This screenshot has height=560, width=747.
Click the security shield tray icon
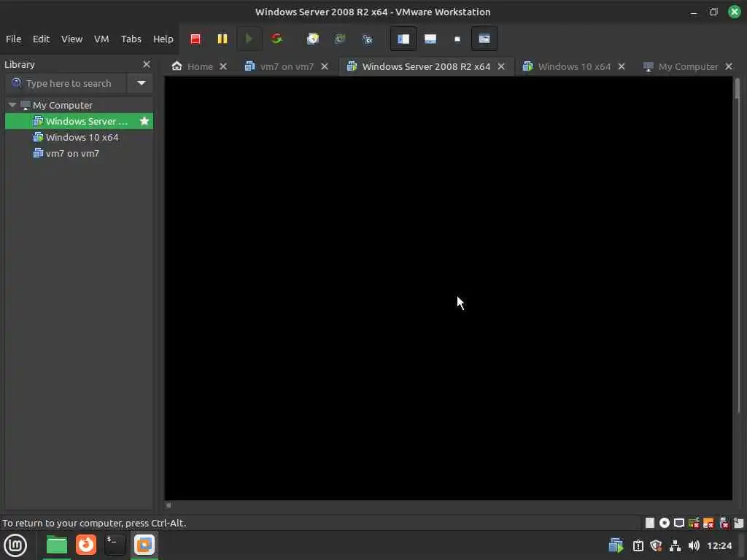[x=656, y=545]
